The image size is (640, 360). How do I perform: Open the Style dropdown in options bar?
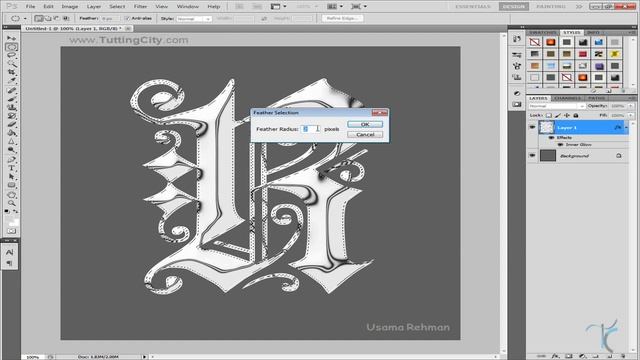pos(194,19)
